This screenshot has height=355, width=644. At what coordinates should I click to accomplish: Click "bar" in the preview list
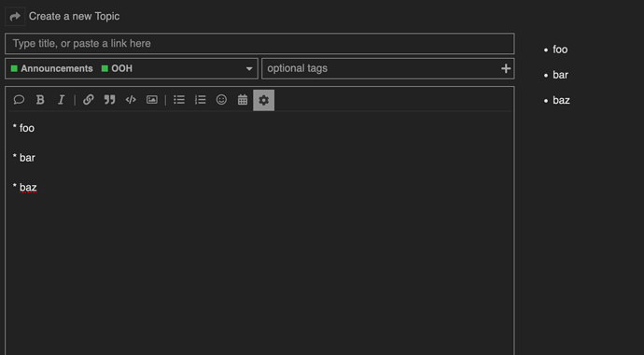(x=561, y=75)
